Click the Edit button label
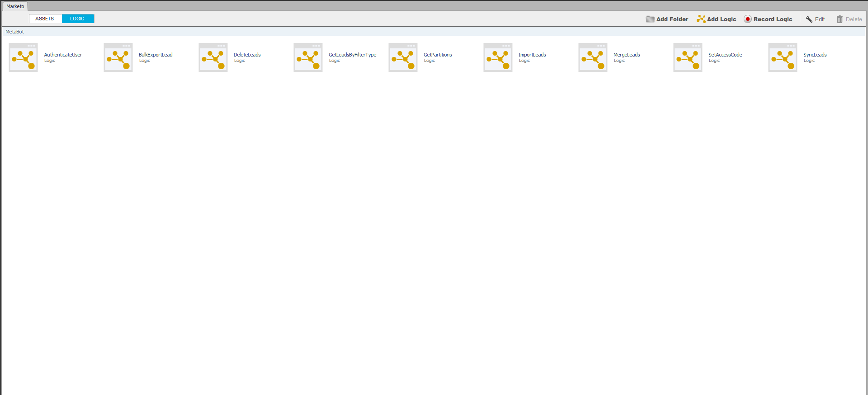 tap(820, 19)
